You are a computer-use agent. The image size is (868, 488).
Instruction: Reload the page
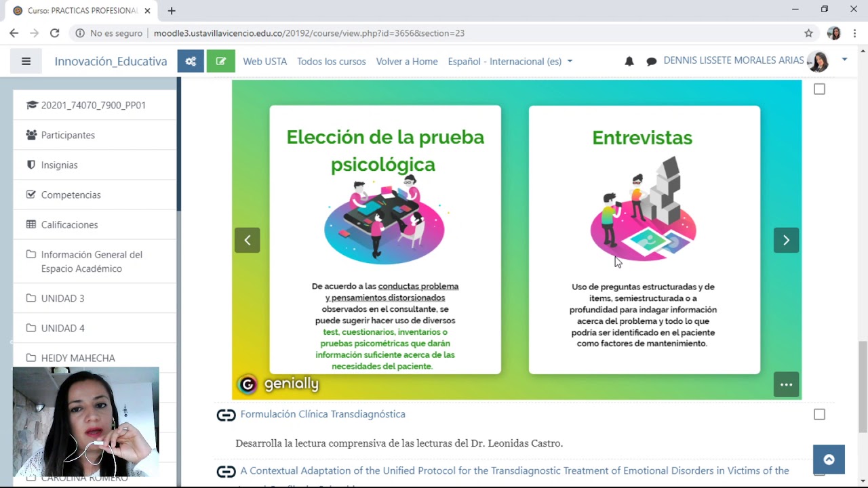coord(55,33)
